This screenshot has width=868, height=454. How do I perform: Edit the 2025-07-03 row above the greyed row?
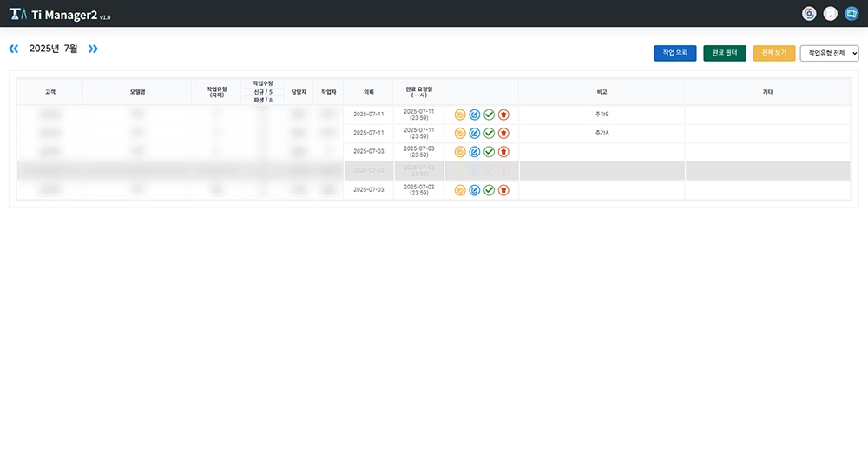pos(475,152)
